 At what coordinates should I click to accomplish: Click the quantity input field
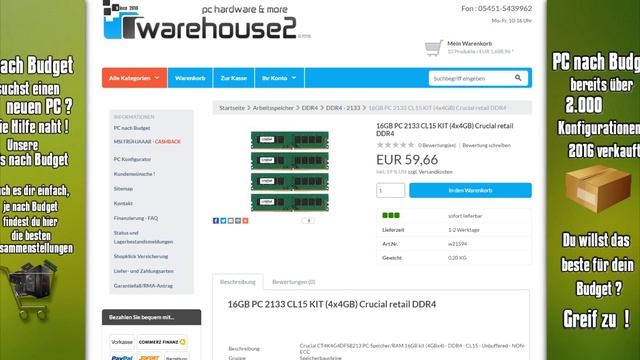pos(391,190)
